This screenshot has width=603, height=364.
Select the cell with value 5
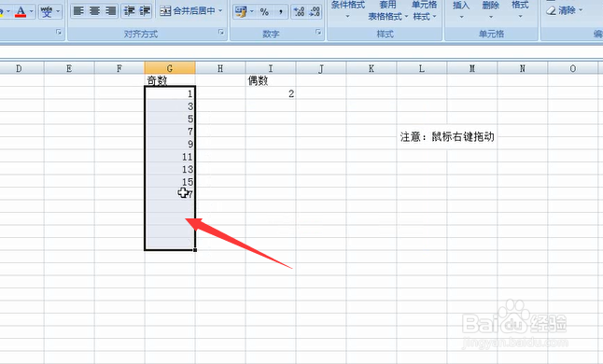(x=170, y=119)
